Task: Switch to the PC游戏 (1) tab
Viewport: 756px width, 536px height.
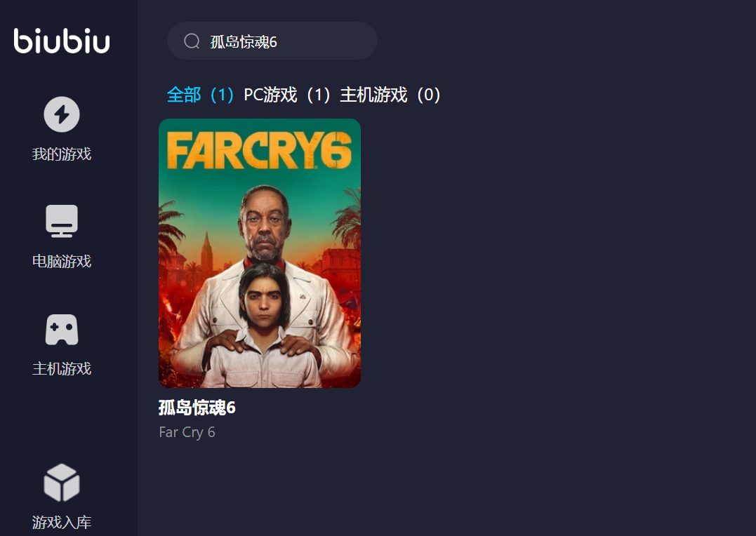Action: pyautogui.click(x=287, y=95)
